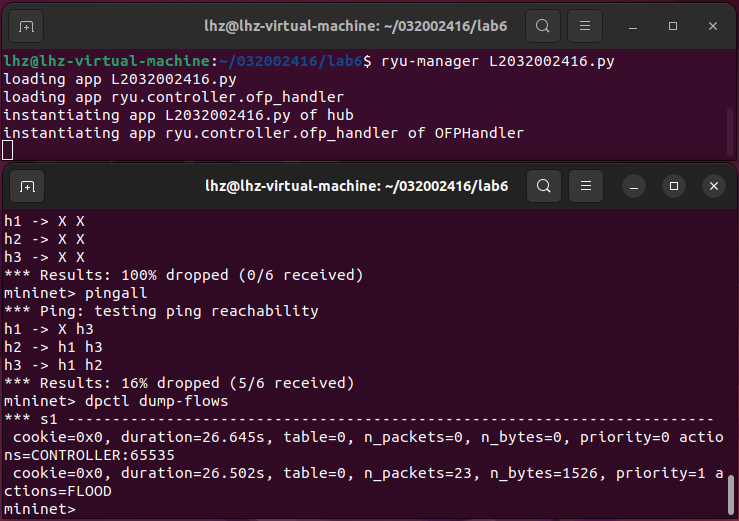Click the last empty mininet> prompt line
The height and width of the screenshot is (521, 739).
[38, 509]
